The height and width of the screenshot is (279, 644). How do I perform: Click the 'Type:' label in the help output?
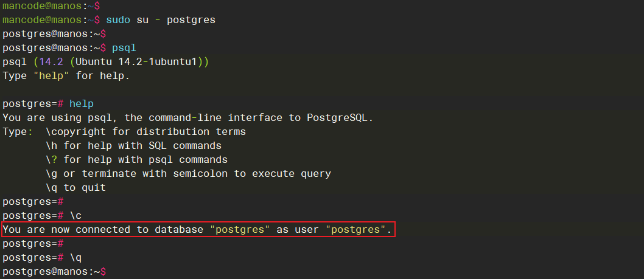pos(18,131)
